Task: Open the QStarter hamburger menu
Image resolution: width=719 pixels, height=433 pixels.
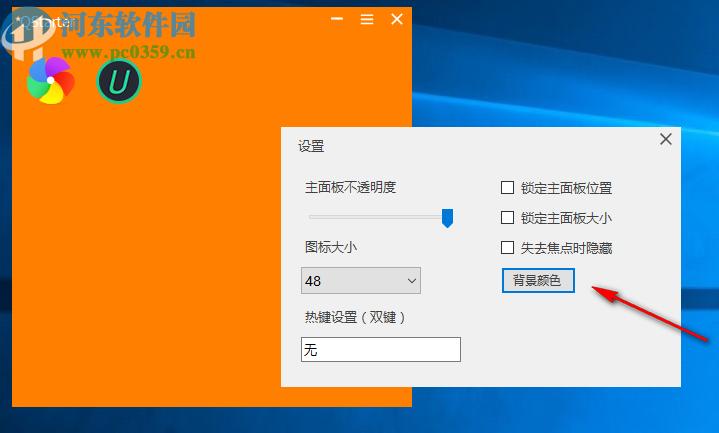Action: click(367, 19)
